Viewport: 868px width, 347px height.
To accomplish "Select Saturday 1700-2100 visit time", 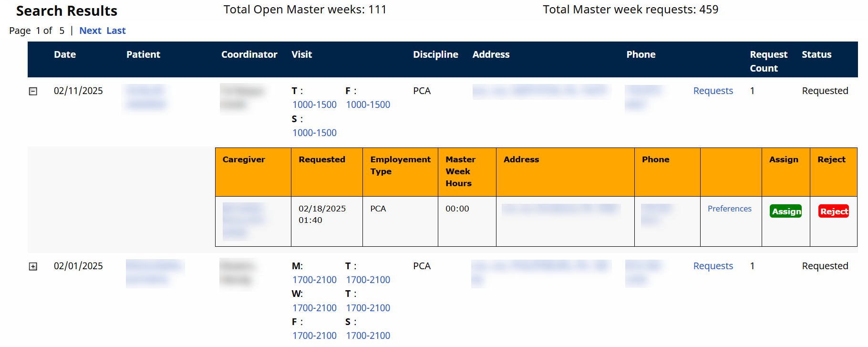I will (368, 336).
